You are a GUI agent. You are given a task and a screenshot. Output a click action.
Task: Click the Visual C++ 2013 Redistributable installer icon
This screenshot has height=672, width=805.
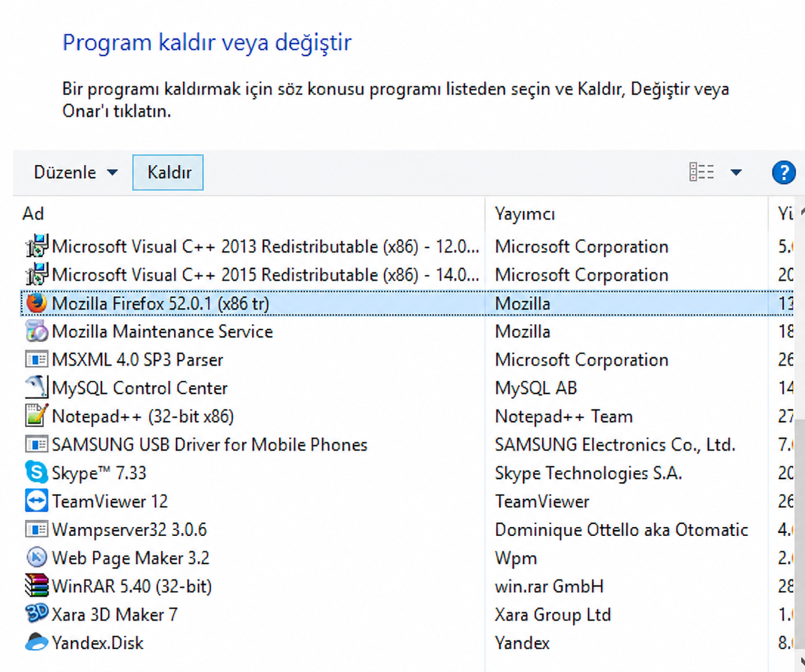[x=36, y=246]
